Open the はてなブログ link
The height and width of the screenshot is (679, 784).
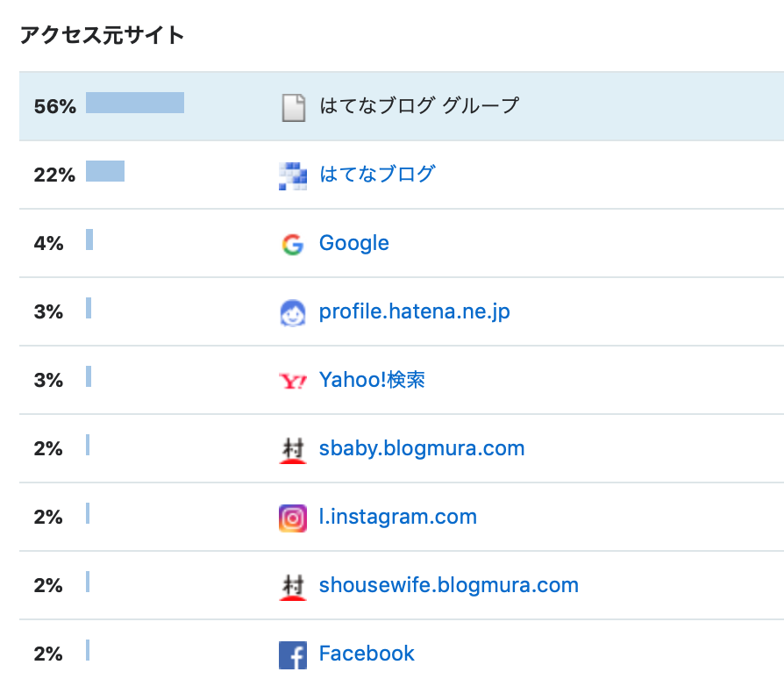click(x=377, y=174)
